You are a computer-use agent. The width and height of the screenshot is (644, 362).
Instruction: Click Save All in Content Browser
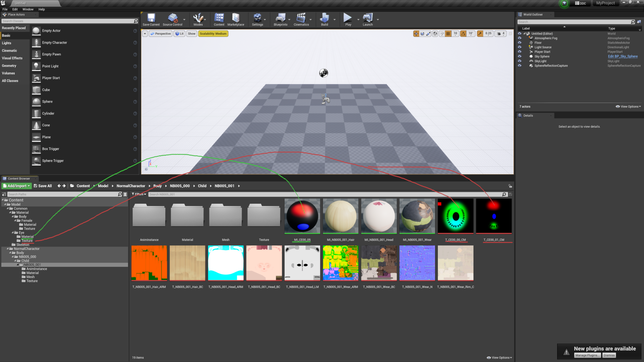pyautogui.click(x=43, y=186)
